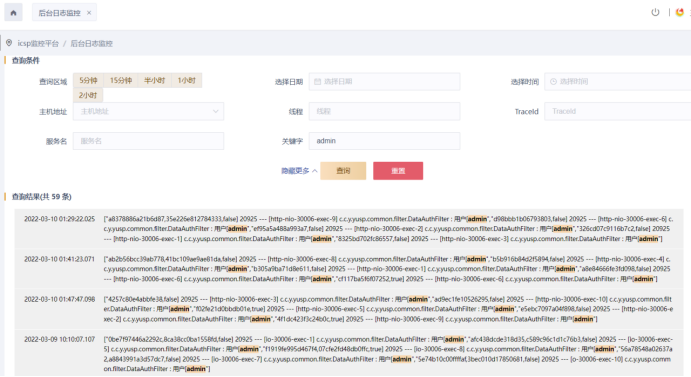Click the 查询结果(共 59 条) heading
This screenshot has height=377, width=691.
(x=41, y=197)
